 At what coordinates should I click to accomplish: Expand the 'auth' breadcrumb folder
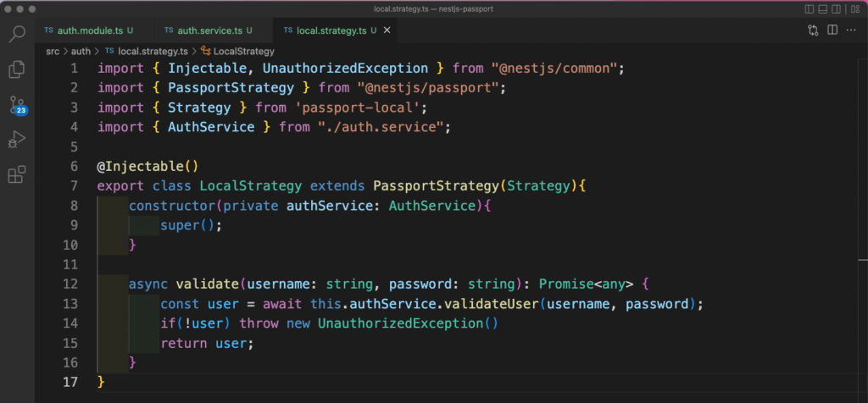pyautogui.click(x=81, y=51)
